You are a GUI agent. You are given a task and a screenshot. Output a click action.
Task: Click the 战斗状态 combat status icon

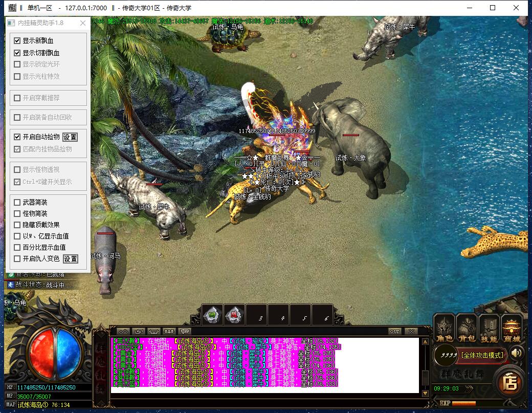(x=11, y=285)
